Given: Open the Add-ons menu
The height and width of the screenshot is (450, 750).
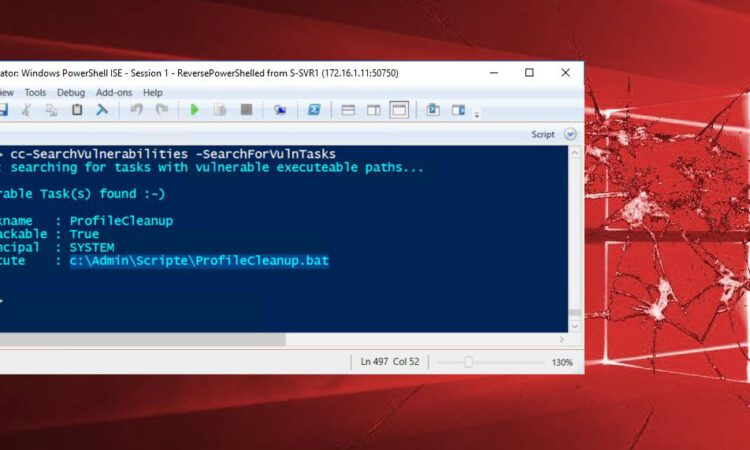Looking at the screenshot, I should [114, 92].
